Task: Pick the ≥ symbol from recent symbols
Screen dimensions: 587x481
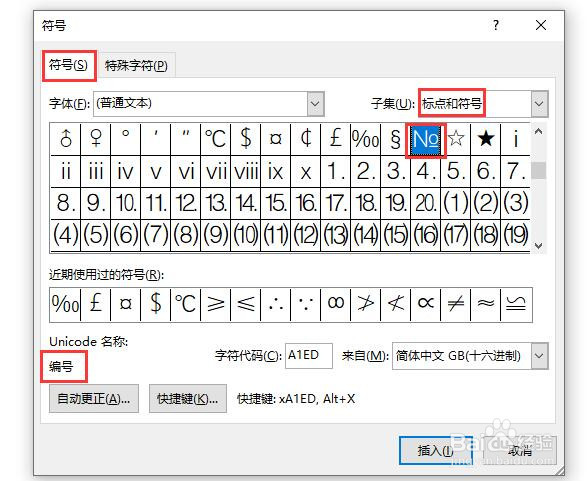Action: coord(216,304)
